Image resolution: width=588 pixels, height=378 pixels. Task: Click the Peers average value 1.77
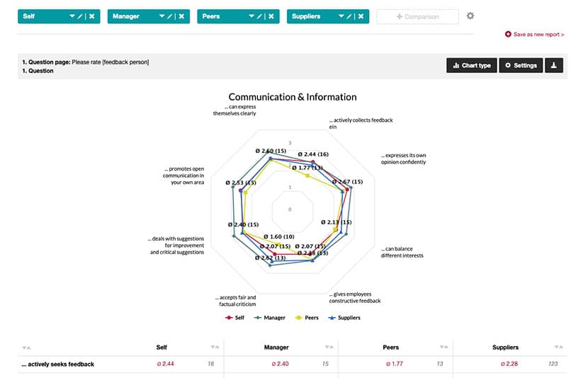[x=395, y=364]
